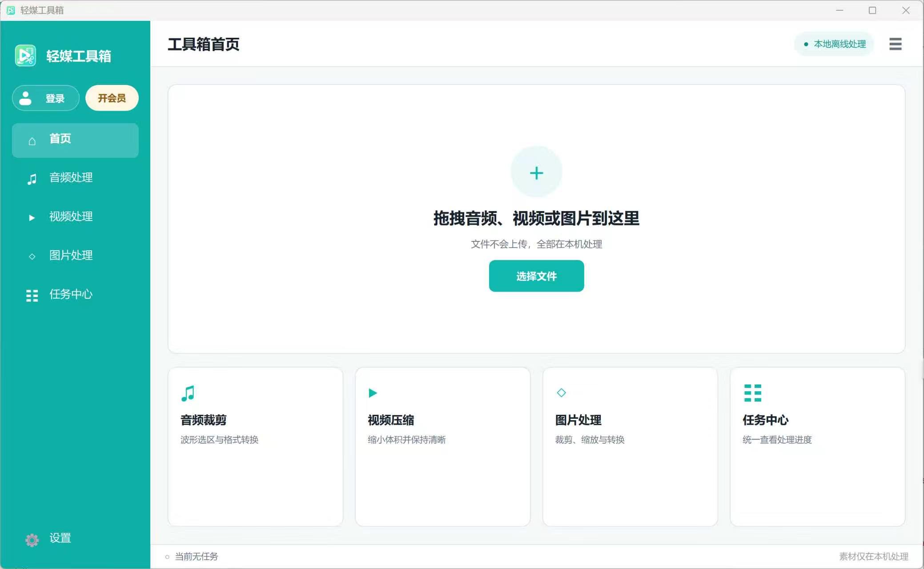The height and width of the screenshot is (569, 924).
Task: Click the 素材仅在本机处理 status text
Action: [x=873, y=557]
